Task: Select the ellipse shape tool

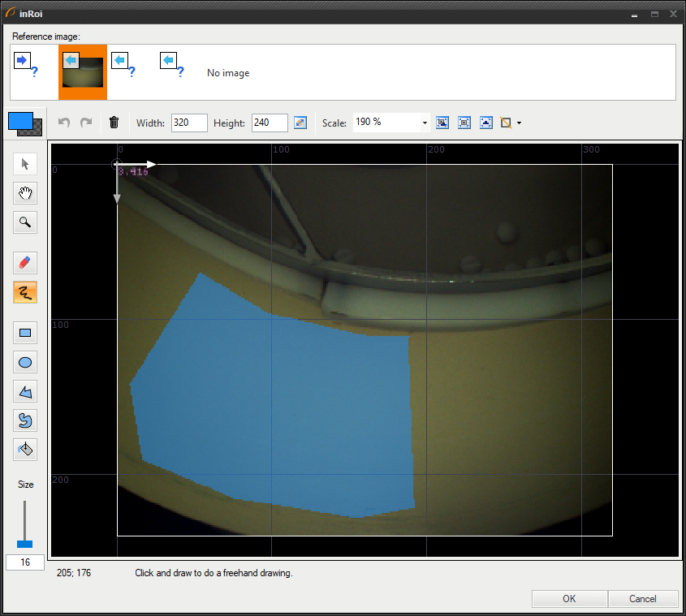Action: click(x=25, y=362)
